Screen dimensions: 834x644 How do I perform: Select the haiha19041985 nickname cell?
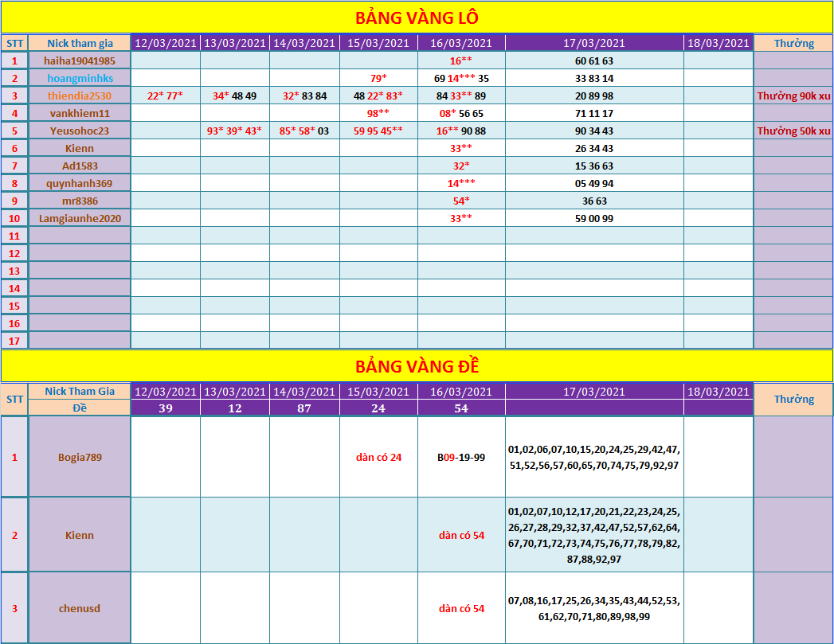[80, 60]
